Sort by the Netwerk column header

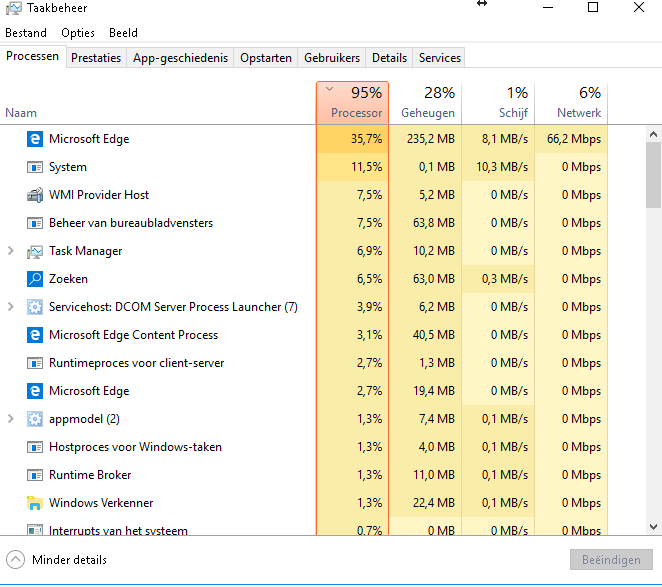(571, 103)
